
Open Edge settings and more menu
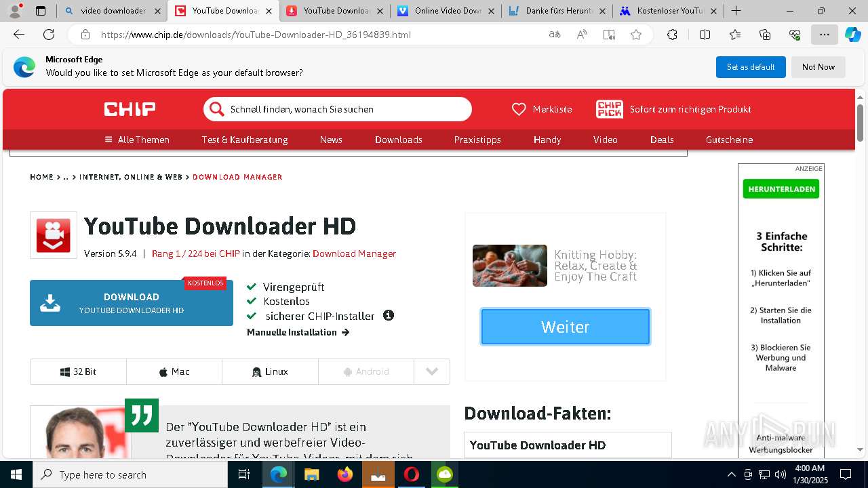pyautogui.click(x=825, y=35)
